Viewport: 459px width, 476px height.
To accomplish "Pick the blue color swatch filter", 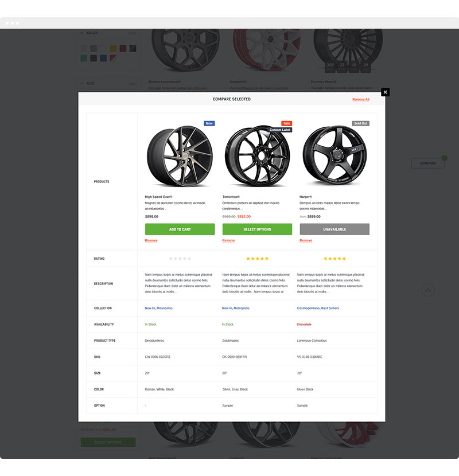I will [x=103, y=58].
